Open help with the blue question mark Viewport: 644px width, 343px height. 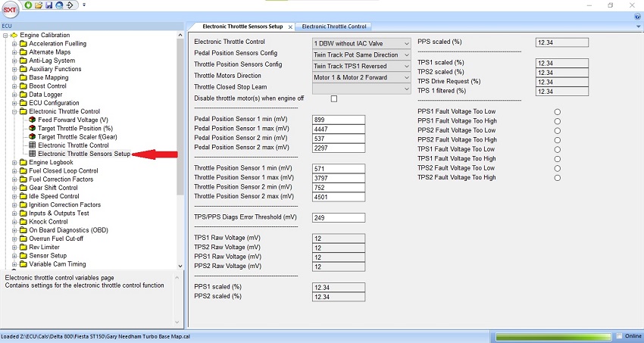pos(636,16)
